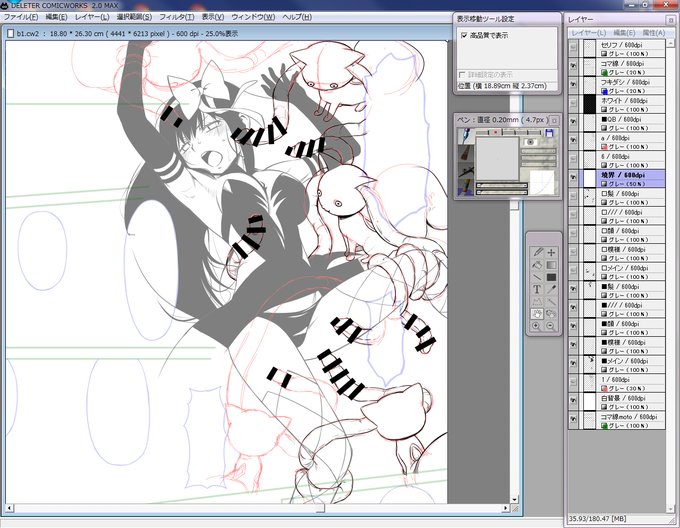Select the gradient tool in the toolbox

(551, 265)
